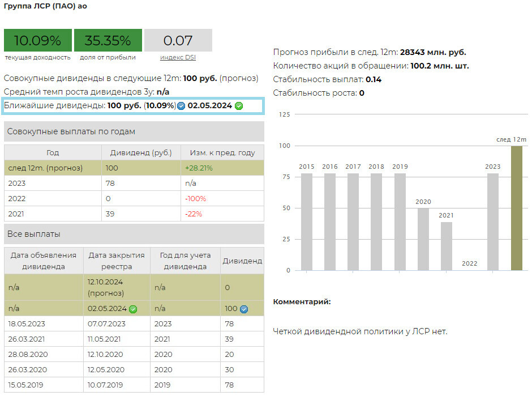Click the Дивиденд (руб.) column header

[x=141, y=152]
